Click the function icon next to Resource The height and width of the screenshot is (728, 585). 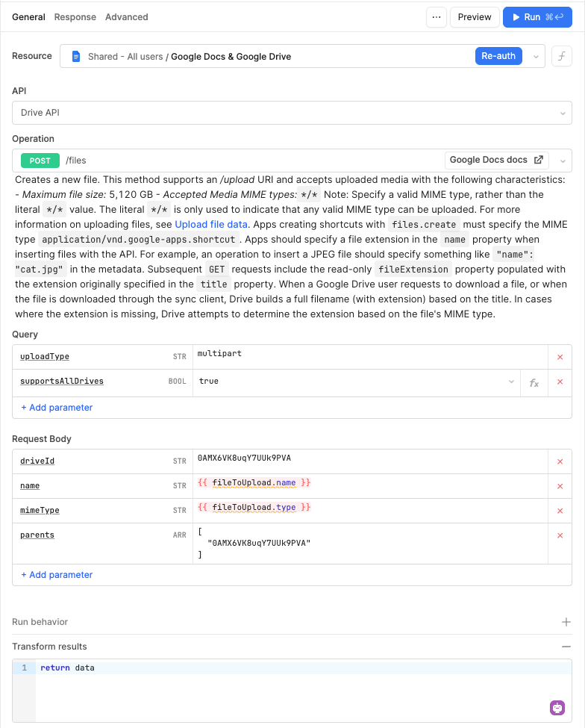[x=561, y=56]
